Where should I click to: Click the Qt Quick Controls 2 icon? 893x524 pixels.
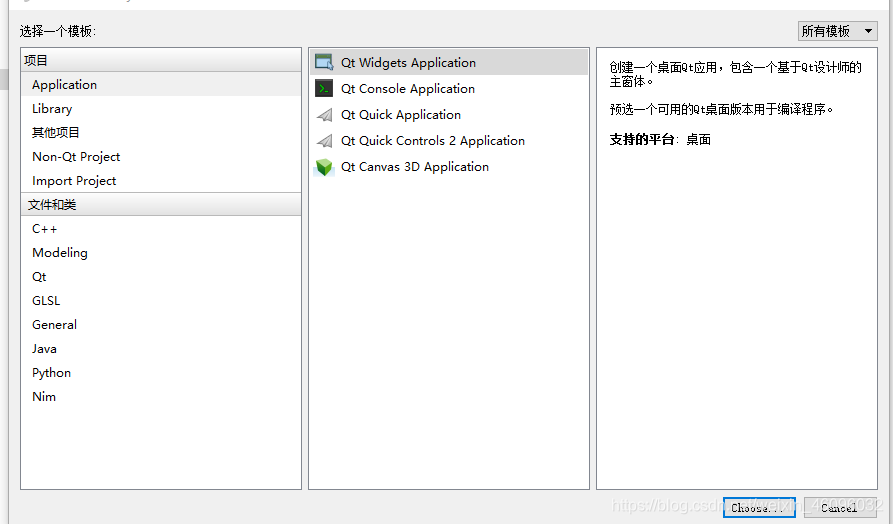coord(324,141)
